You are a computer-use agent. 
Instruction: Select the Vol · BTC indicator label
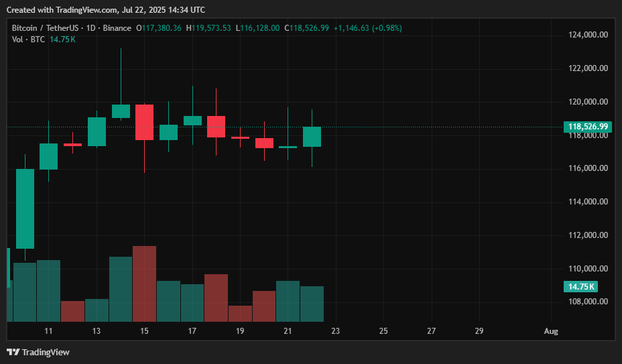pyautogui.click(x=29, y=40)
